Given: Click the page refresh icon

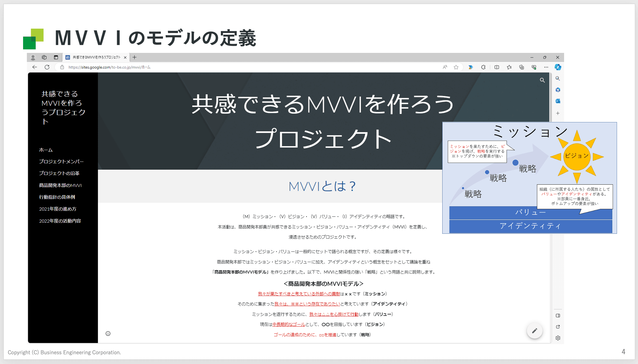Looking at the screenshot, I should tap(47, 67).
